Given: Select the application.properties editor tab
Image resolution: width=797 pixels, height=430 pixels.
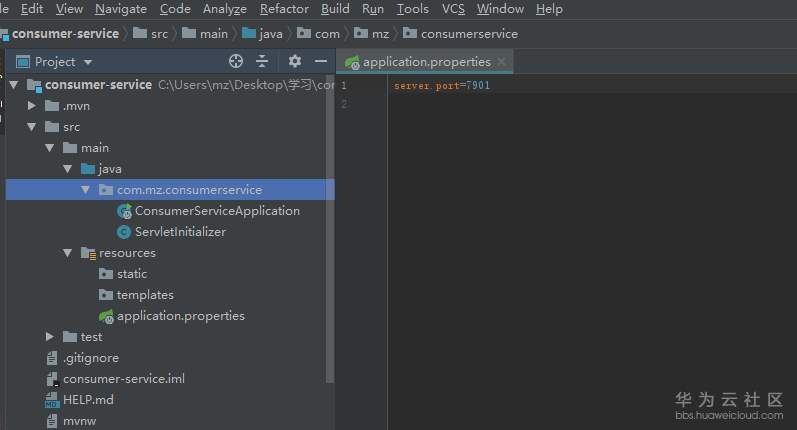Looking at the screenshot, I should [425, 62].
